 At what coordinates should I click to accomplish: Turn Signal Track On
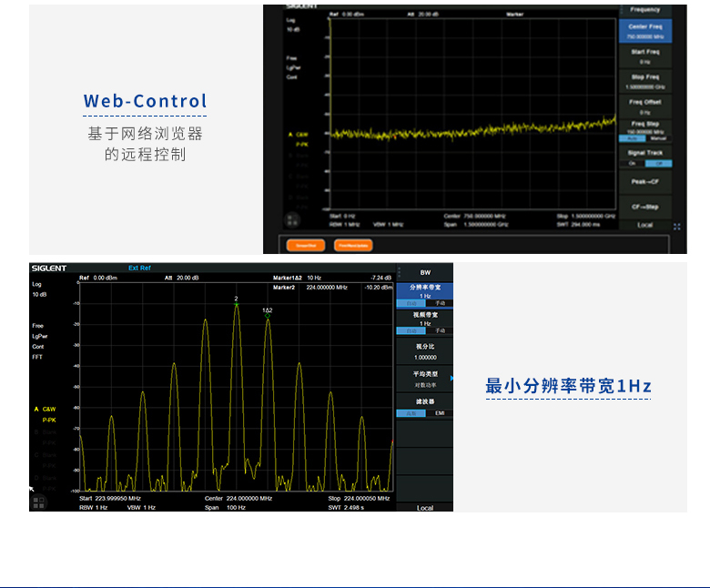click(x=634, y=163)
